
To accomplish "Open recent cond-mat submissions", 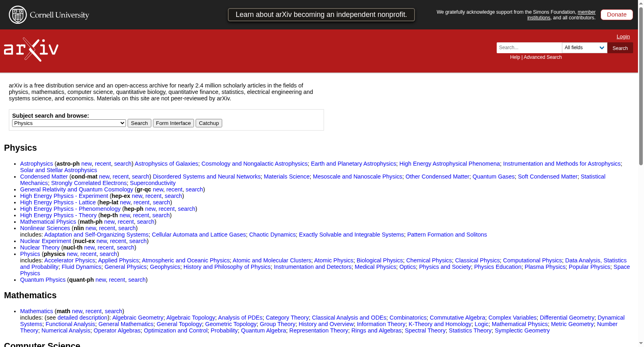I will coord(121,177).
